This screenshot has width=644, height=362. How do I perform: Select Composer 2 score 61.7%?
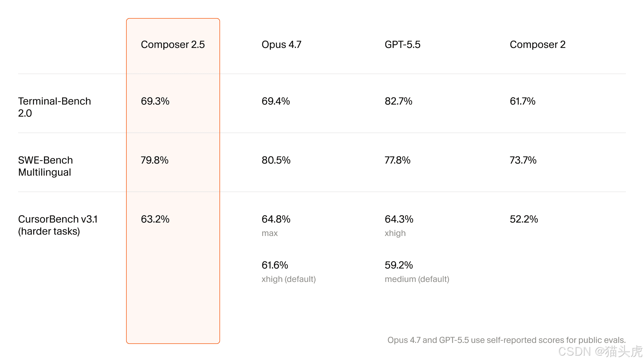[x=523, y=101]
